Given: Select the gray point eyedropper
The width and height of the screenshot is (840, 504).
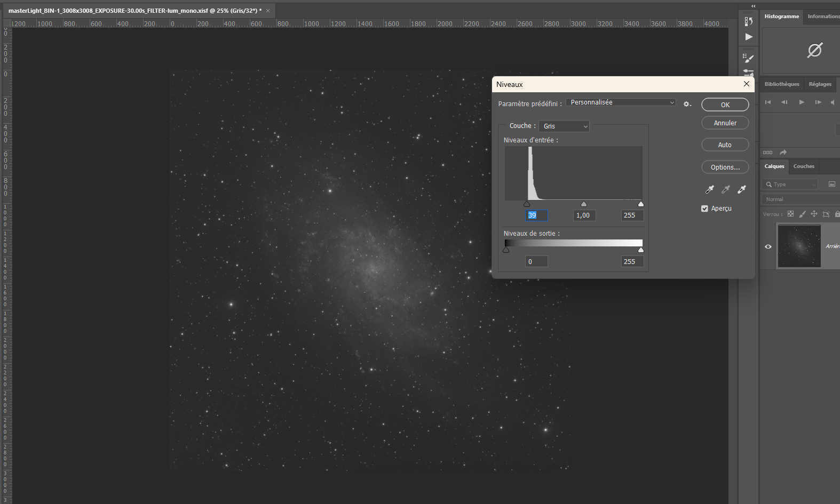Looking at the screenshot, I should point(725,189).
